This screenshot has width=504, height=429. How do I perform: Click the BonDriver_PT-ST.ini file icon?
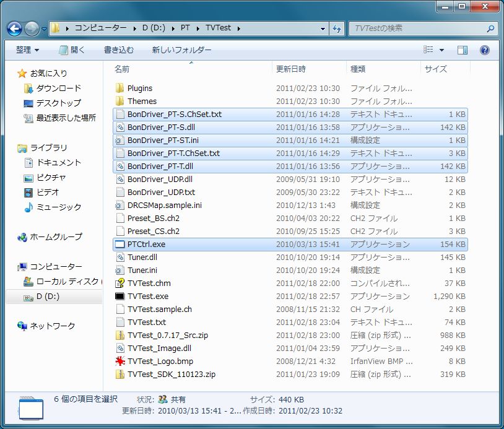pyautogui.click(x=120, y=140)
